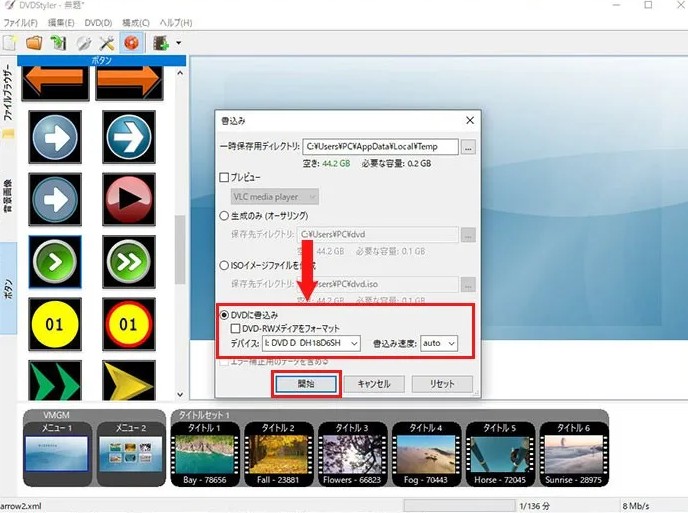
Task: Select green single chevron button
Action: pos(55,262)
